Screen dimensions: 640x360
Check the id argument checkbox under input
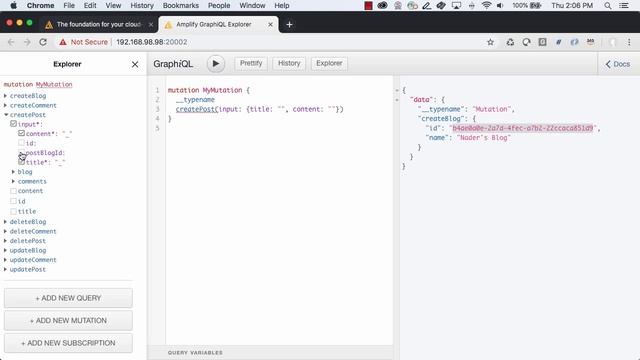pos(21,143)
